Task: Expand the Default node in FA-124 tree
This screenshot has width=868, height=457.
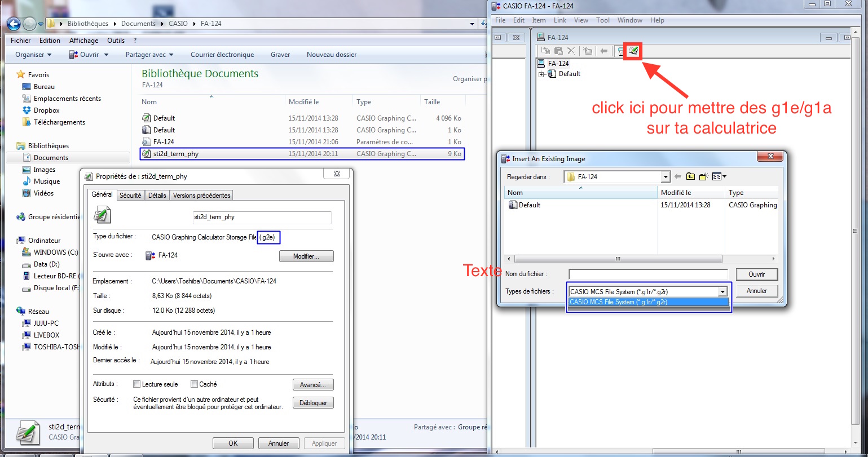Action: pyautogui.click(x=541, y=74)
